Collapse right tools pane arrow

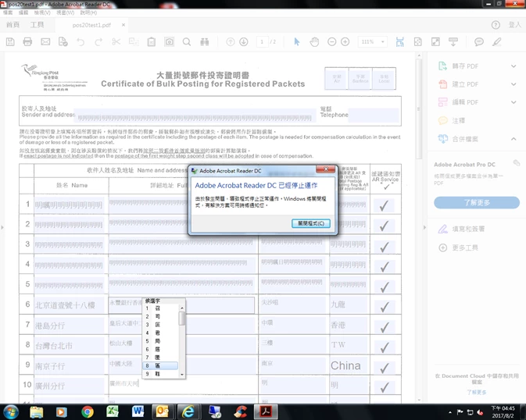[424, 227]
